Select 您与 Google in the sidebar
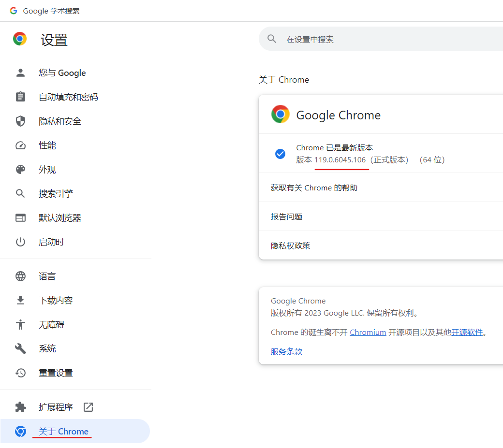 click(62, 72)
